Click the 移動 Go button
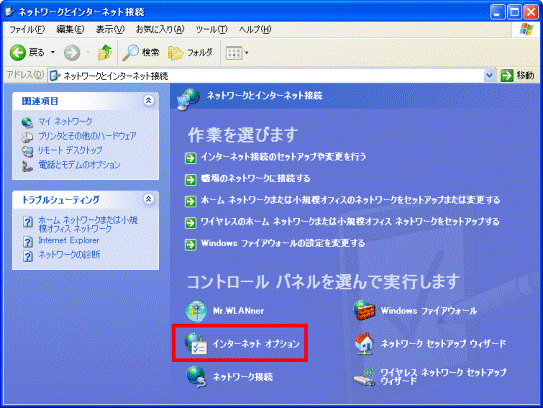Viewport: 543px width, 408px height. pyautogui.click(x=517, y=75)
